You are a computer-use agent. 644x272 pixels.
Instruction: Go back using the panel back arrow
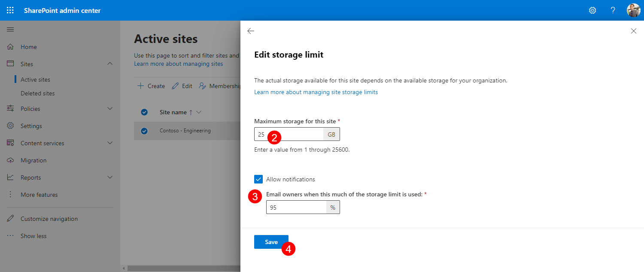(250, 31)
